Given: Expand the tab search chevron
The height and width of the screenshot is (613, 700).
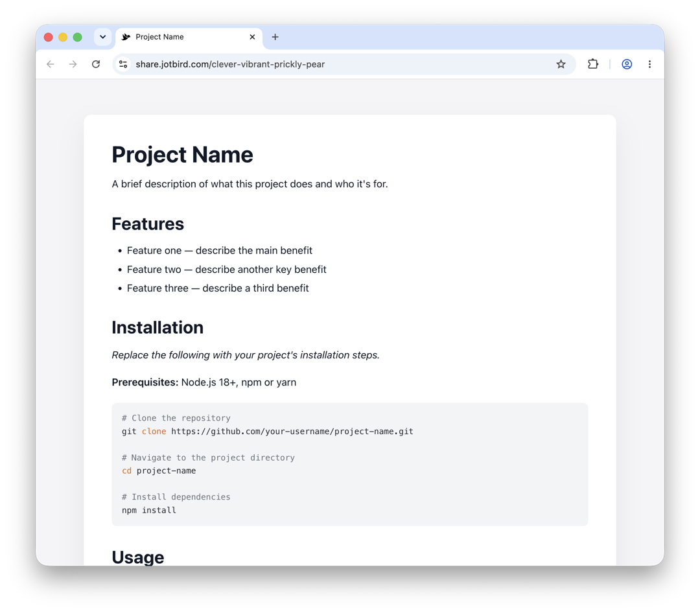Looking at the screenshot, I should [x=102, y=37].
